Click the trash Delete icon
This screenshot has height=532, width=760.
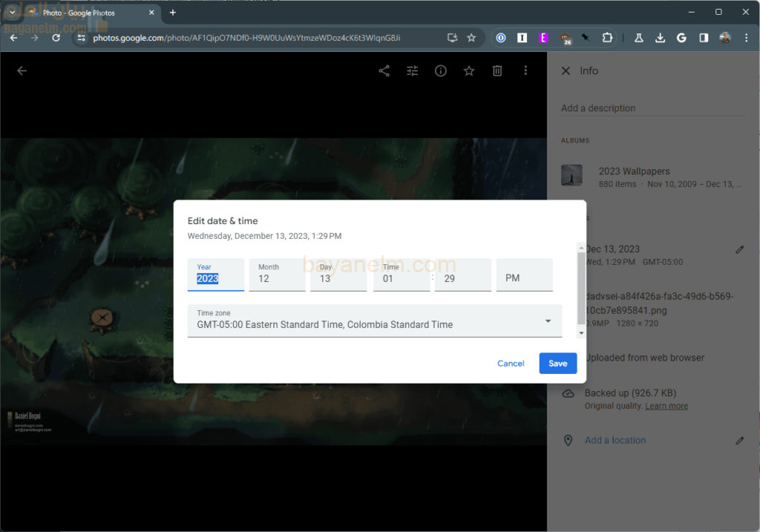[x=497, y=71]
